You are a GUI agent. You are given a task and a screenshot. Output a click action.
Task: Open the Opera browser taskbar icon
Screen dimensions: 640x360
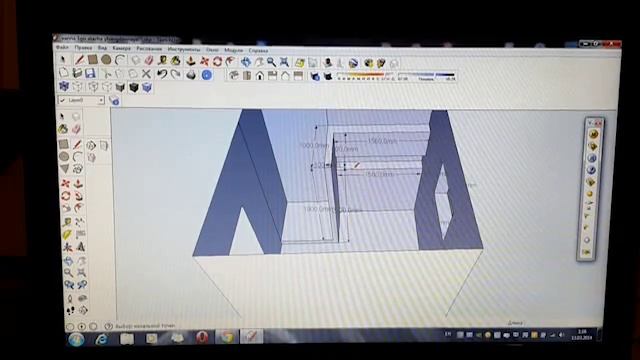point(202,338)
